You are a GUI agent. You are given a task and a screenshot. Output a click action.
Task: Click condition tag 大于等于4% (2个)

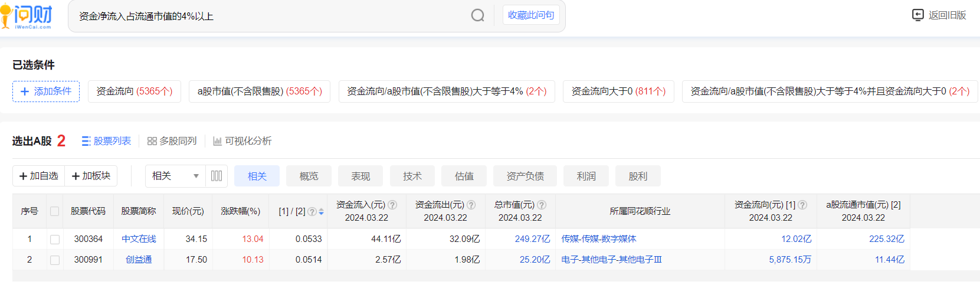[x=447, y=91]
